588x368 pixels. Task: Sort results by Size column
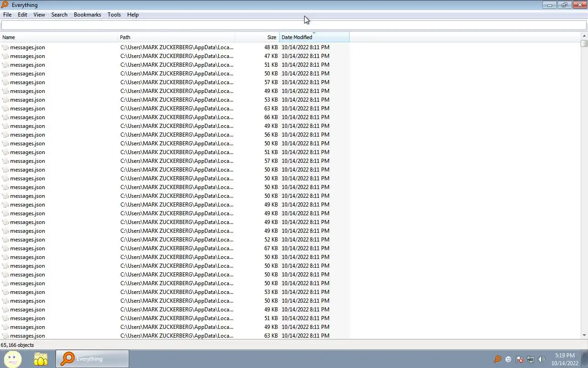point(257,37)
